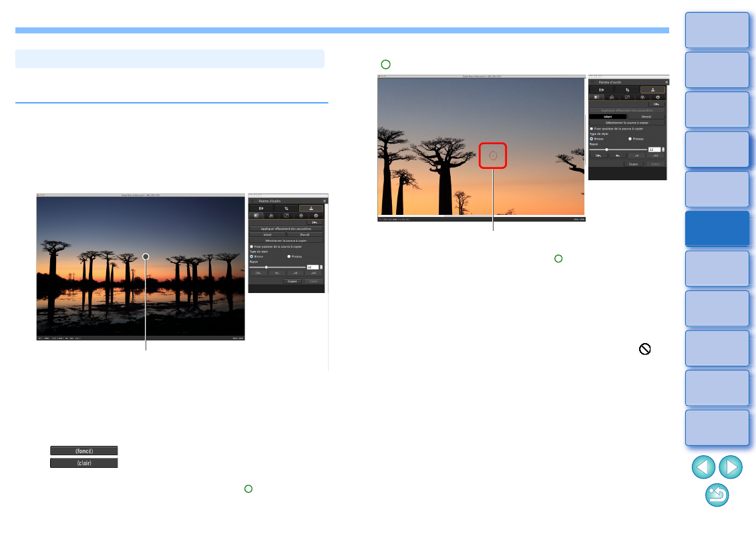The image size is (756, 534).
Task: Go to the previous page with left arrow
Action: coord(703,467)
